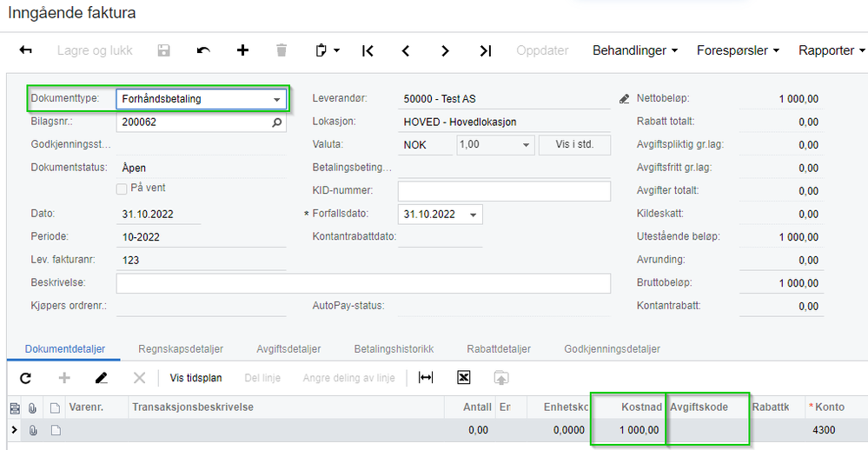Click pencil edit icon next to Leverandør

(625, 99)
